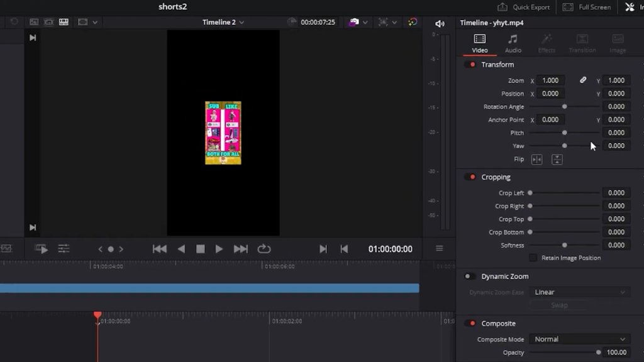
Task: Open the Inspector panel toggle icon
Action: (630, 7)
